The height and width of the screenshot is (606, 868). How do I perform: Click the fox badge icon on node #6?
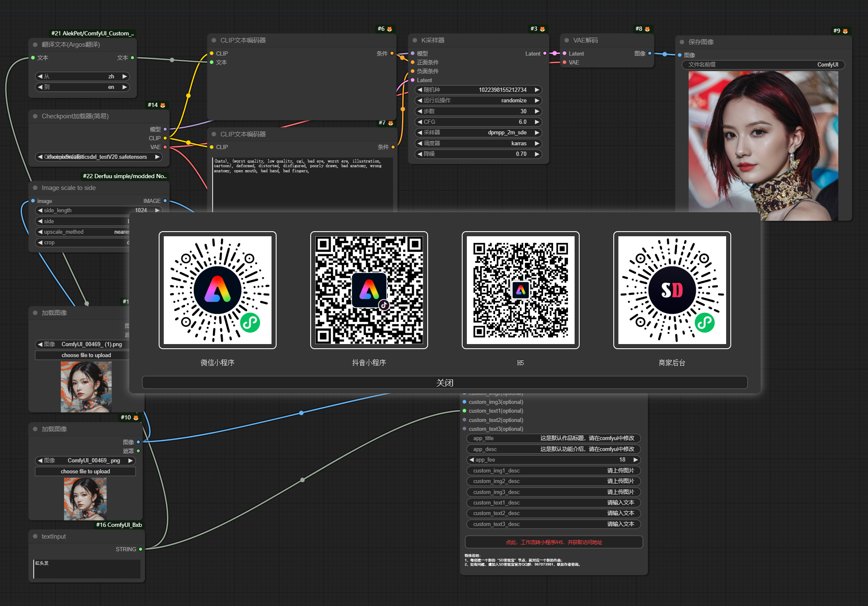(389, 29)
